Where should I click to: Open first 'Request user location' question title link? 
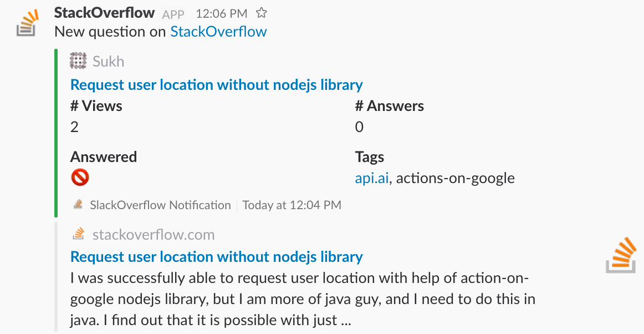pos(217,85)
